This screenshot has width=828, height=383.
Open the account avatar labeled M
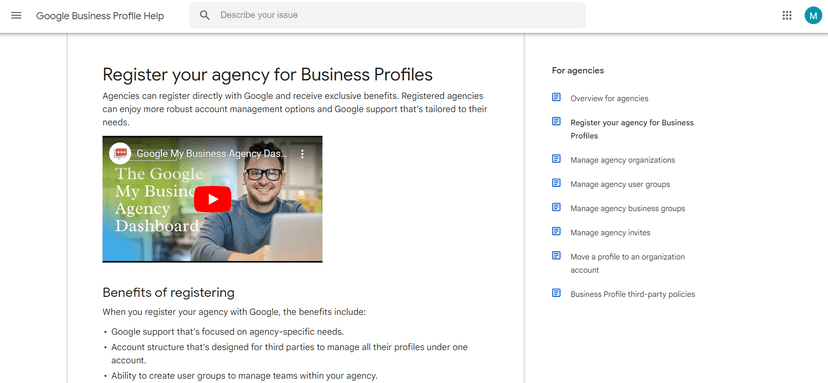tap(813, 15)
